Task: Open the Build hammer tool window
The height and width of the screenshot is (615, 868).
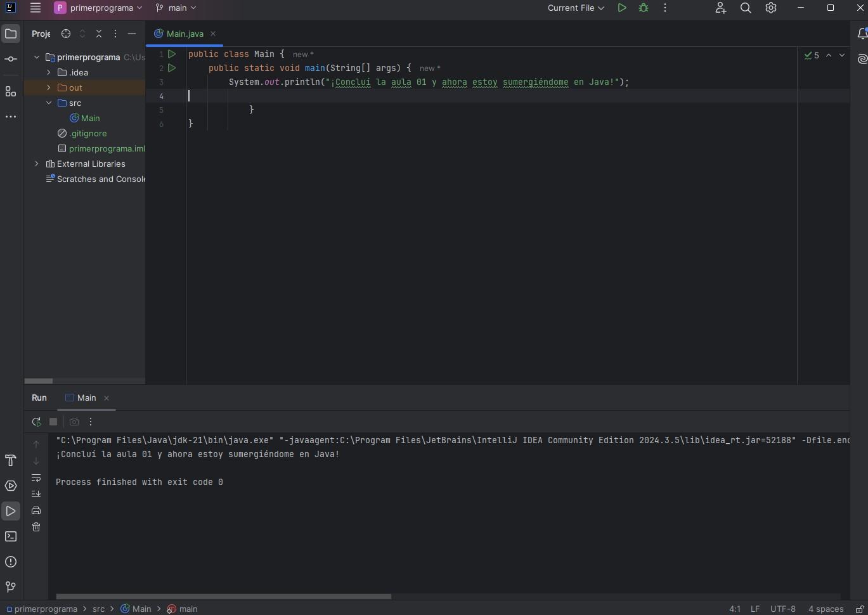Action: click(x=11, y=460)
